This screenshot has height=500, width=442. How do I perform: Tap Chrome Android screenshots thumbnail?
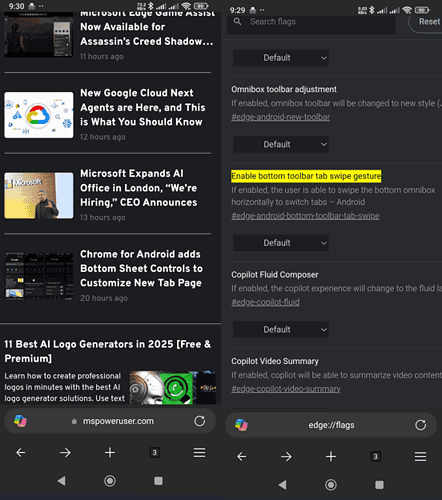39,276
